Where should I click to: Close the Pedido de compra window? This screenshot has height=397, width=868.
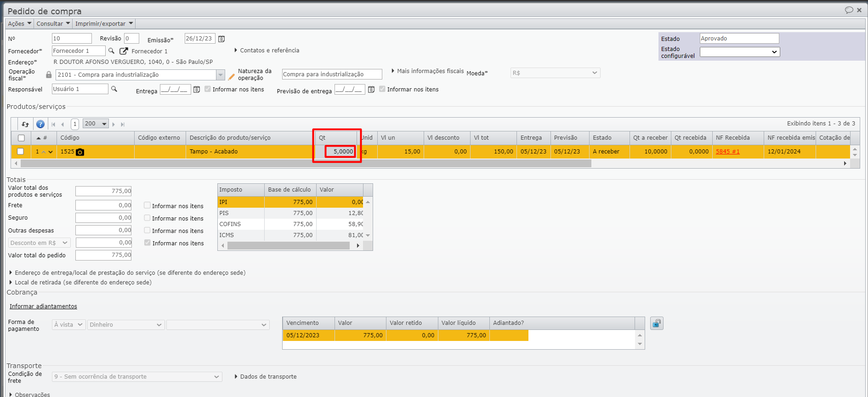tap(859, 10)
